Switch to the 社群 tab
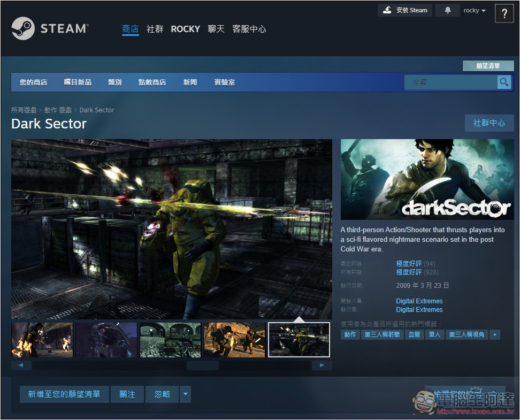This screenshot has width=520, height=420. 155,29
